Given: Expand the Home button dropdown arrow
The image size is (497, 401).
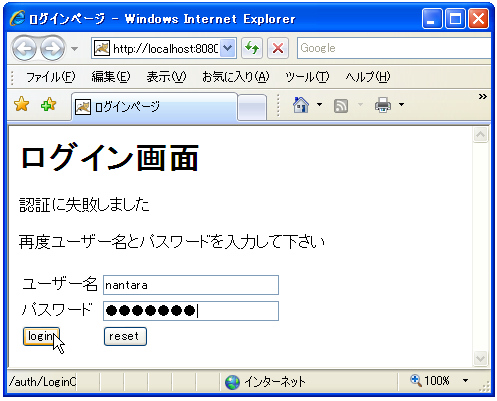Looking at the screenshot, I should (319, 105).
